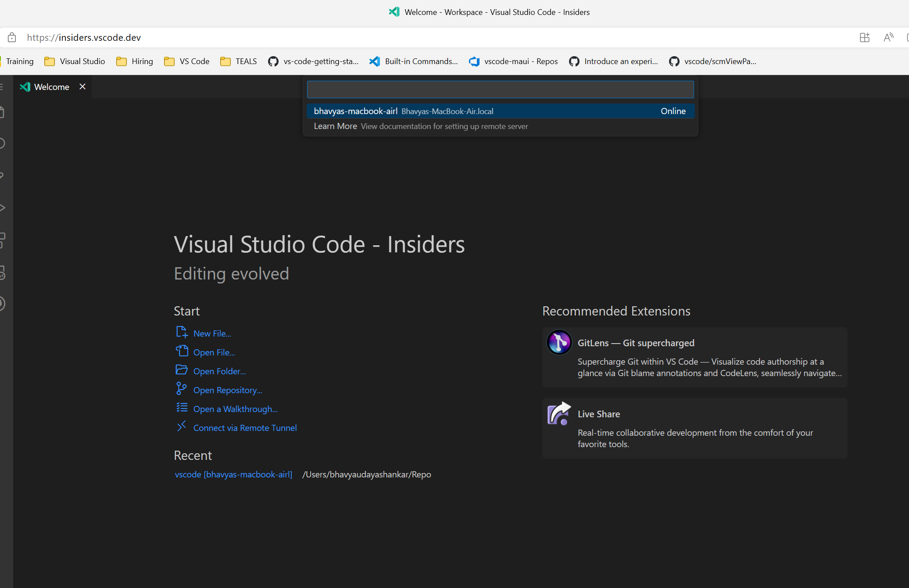This screenshot has width=909, height=588.
Task: Click the browser Read Aloud icon
Action: point(888,38)
